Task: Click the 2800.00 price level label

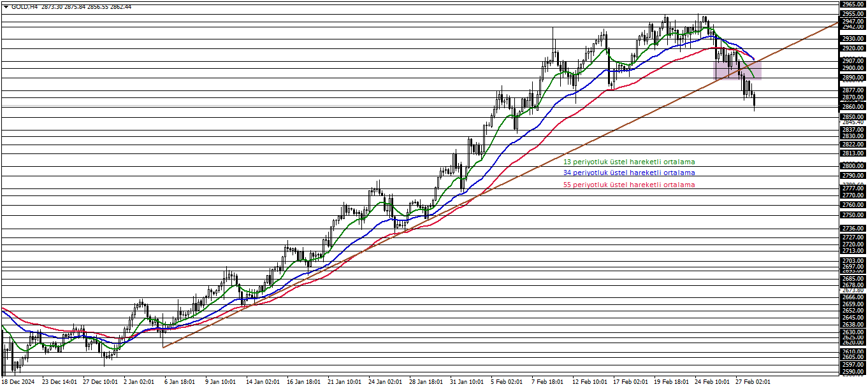Action: [852, 166]
